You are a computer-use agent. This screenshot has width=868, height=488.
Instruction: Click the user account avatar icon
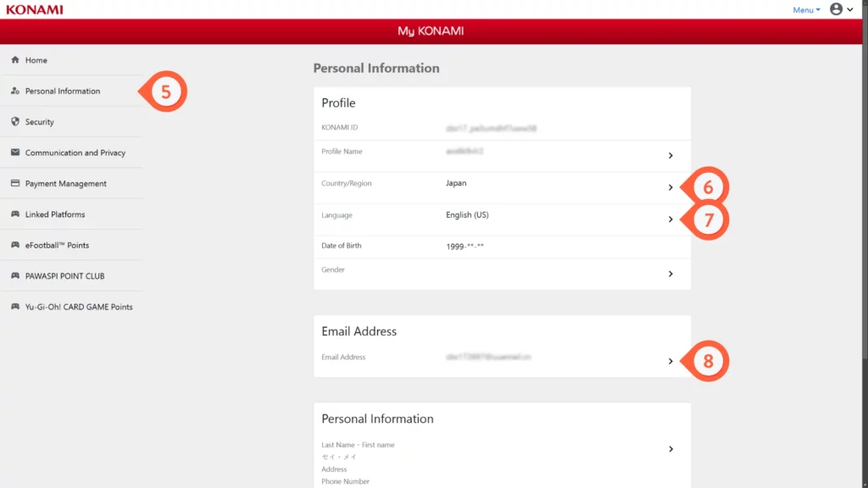[x=837, y=9]
